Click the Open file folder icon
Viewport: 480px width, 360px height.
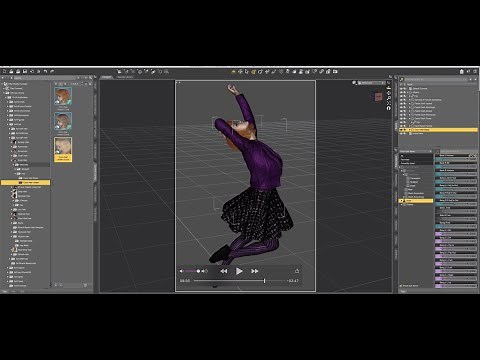pyautogui.click(x=11, y=71)
